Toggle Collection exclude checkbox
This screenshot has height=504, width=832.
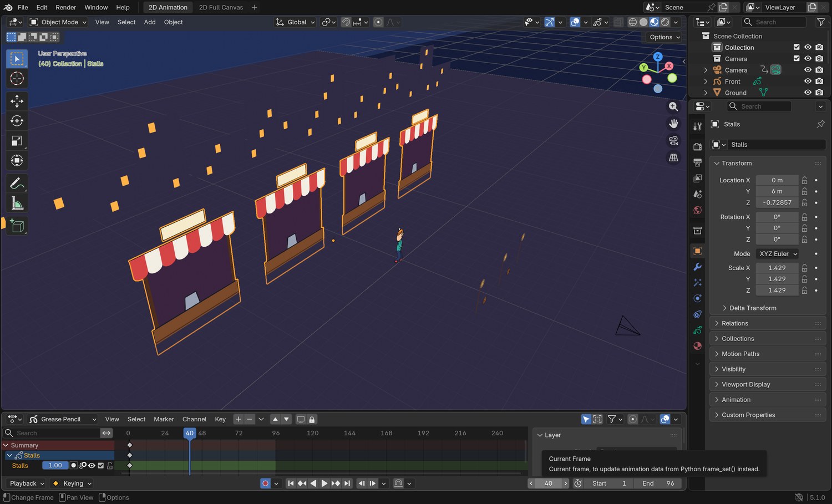coord(797,47)
